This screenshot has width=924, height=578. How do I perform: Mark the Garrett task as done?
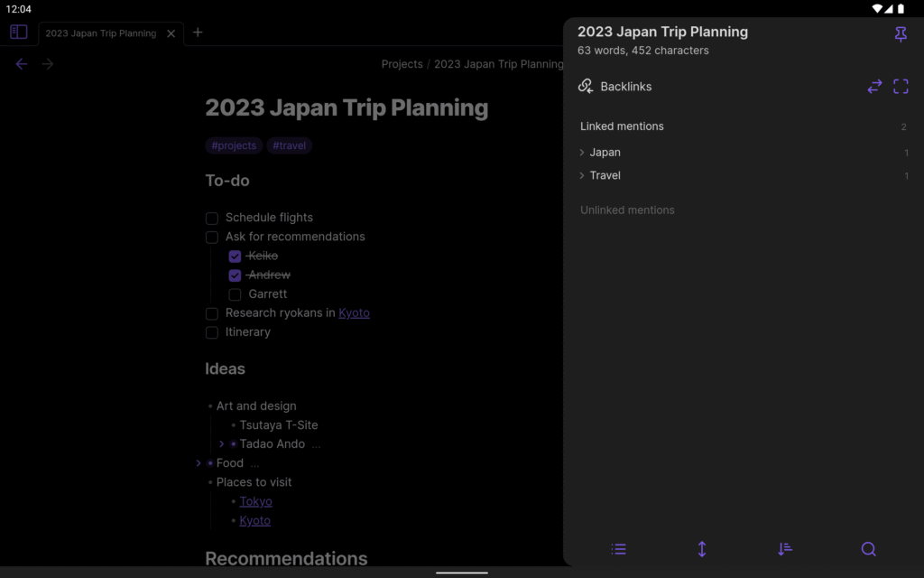point(234,294)
